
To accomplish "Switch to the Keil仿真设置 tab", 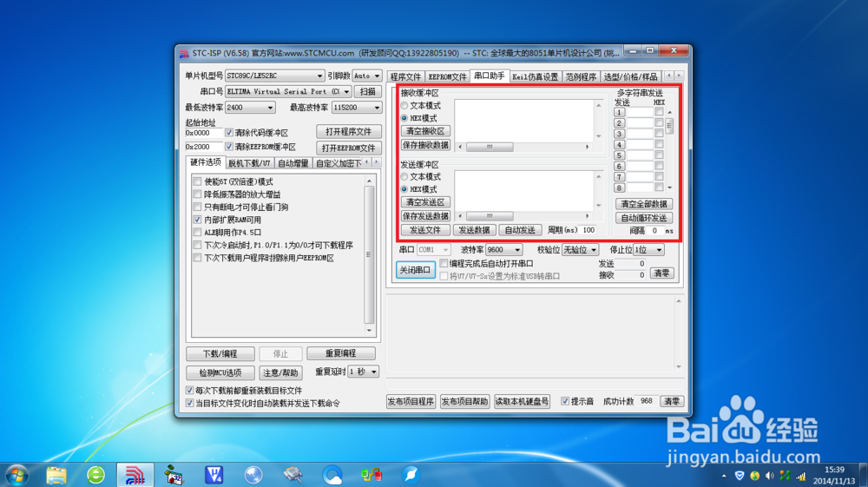I will (x=536, y=77).
